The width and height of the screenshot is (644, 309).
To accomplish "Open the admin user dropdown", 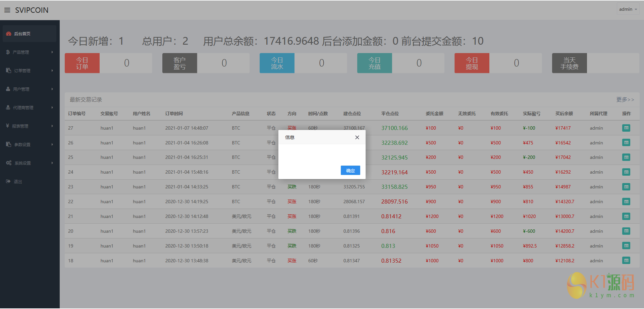I will [628, 9].
